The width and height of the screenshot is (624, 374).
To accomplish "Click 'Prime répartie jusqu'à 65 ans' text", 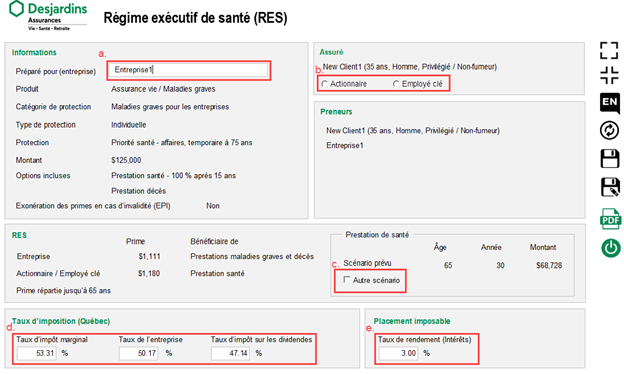I will point(63,291).
